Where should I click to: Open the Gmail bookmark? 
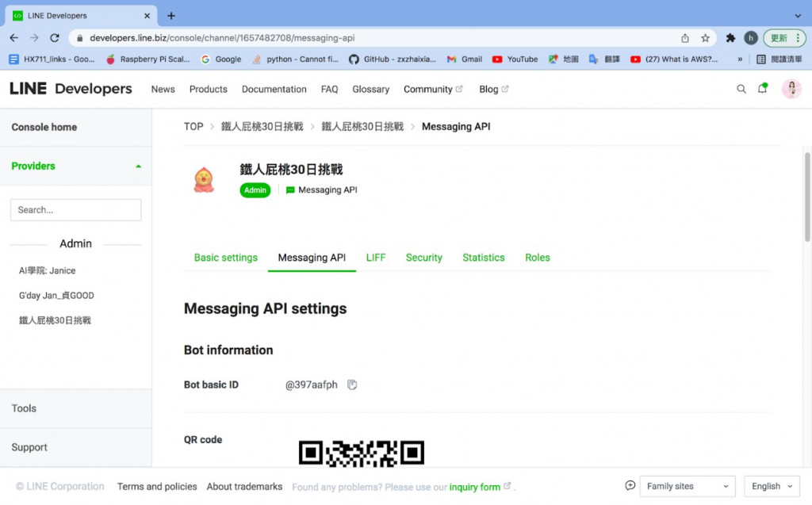465,59
